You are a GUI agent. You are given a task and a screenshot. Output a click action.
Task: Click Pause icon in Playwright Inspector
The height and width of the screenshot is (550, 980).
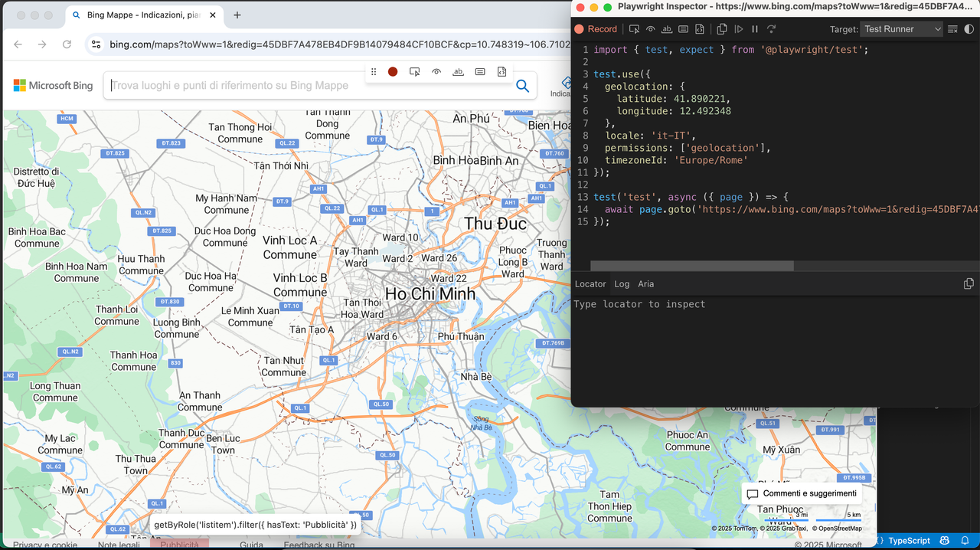755,29
